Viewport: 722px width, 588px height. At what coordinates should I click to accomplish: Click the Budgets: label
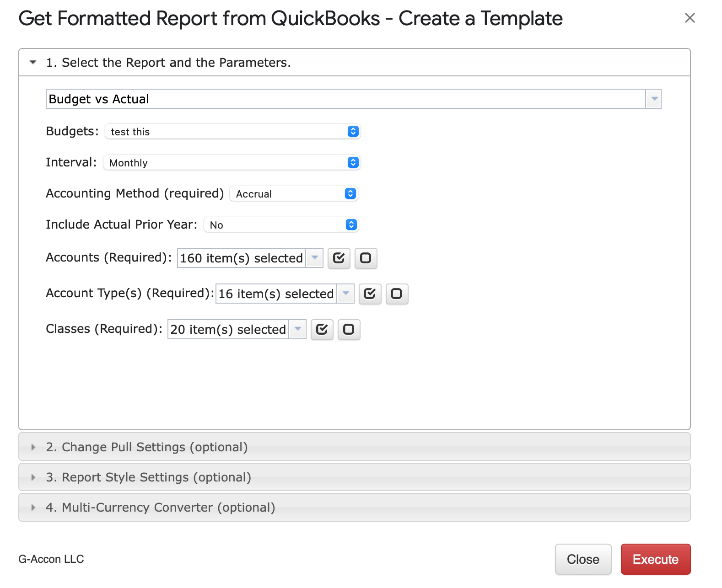tap(72, 131)
